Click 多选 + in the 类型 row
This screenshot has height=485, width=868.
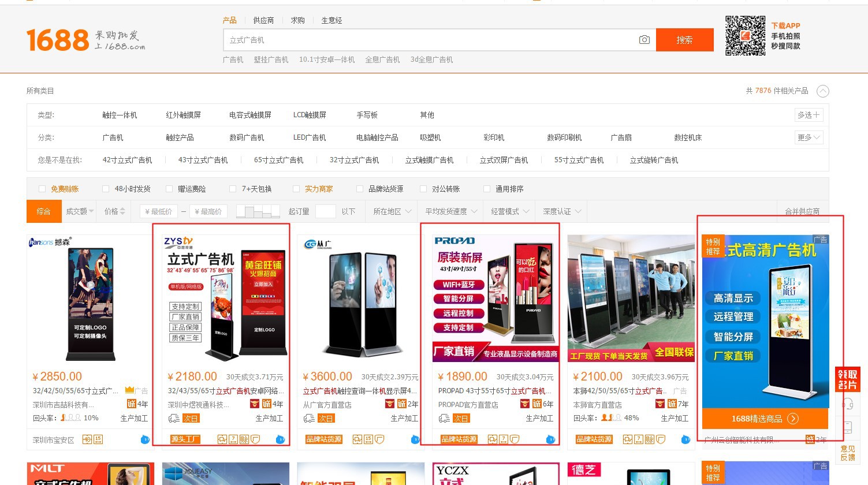pyautogui.click(x=809, y=115)
